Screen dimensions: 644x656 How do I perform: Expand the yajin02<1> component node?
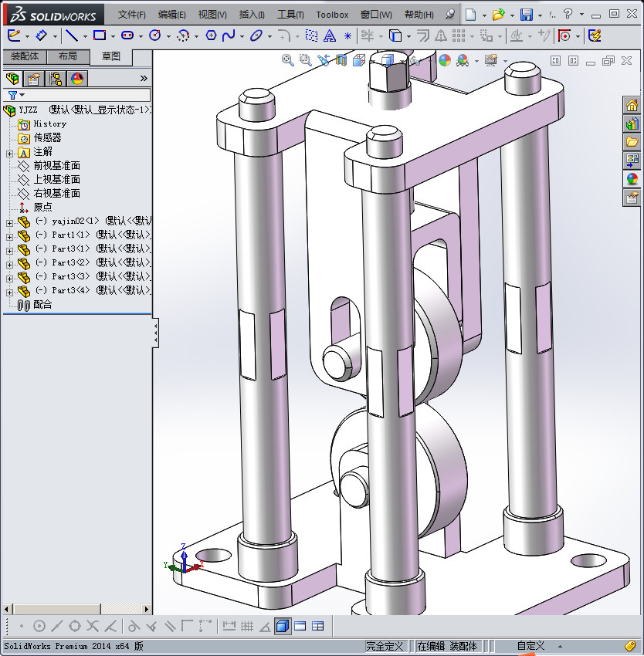(9, 221)
